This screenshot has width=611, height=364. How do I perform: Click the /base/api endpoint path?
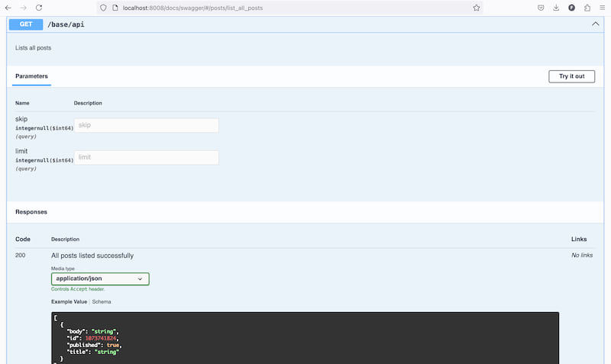(x=66, y=24)
